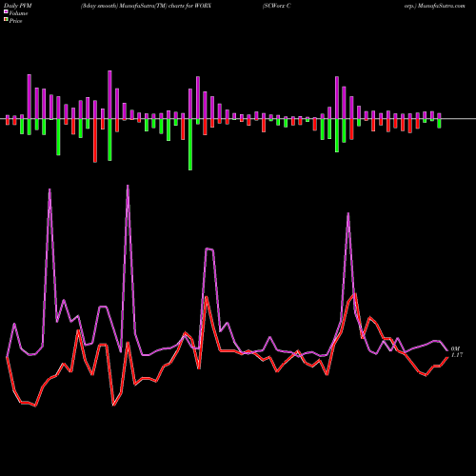Click the green-red Price legend swatch

point(6,20)
